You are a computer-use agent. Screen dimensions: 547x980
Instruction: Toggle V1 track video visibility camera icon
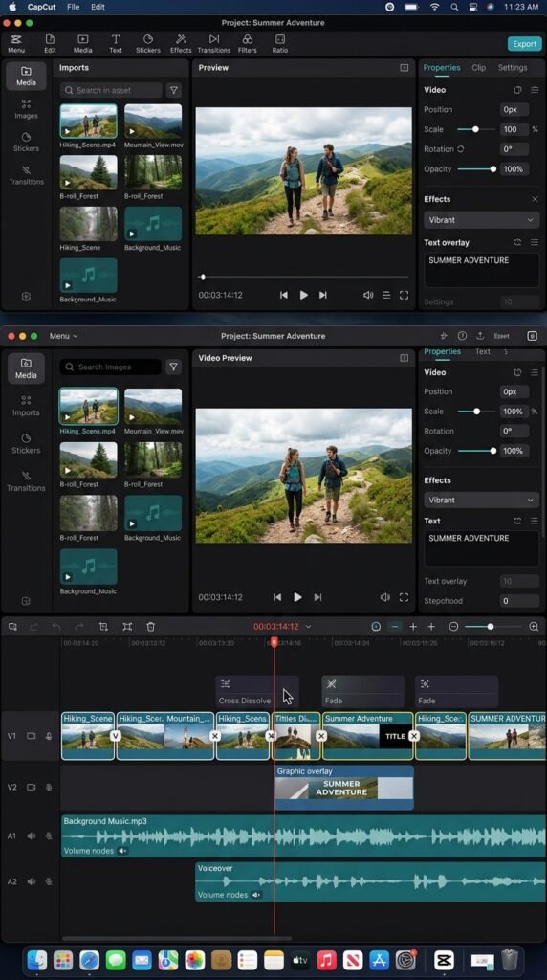click(32, 736)
